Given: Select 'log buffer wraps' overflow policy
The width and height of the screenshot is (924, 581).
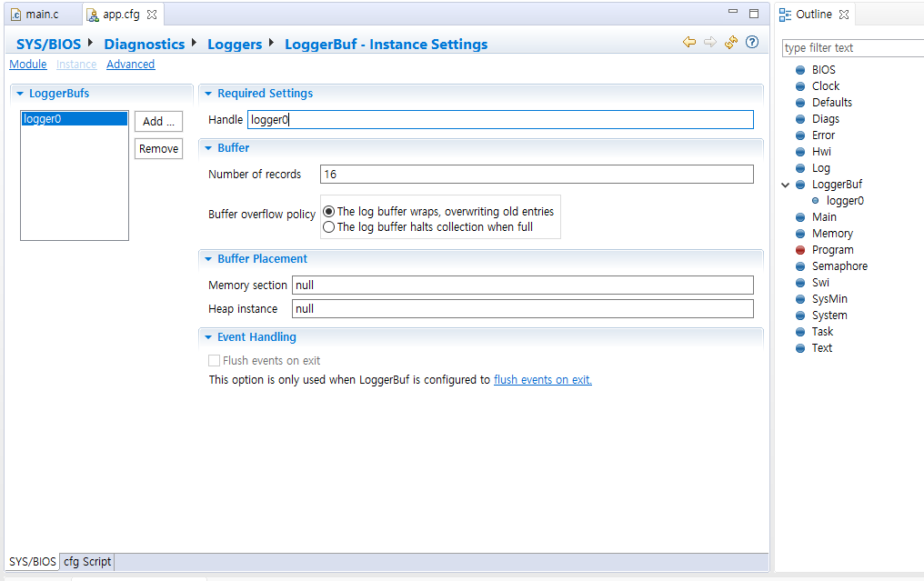Looking at the screenshot, I should tap(329, 211).
